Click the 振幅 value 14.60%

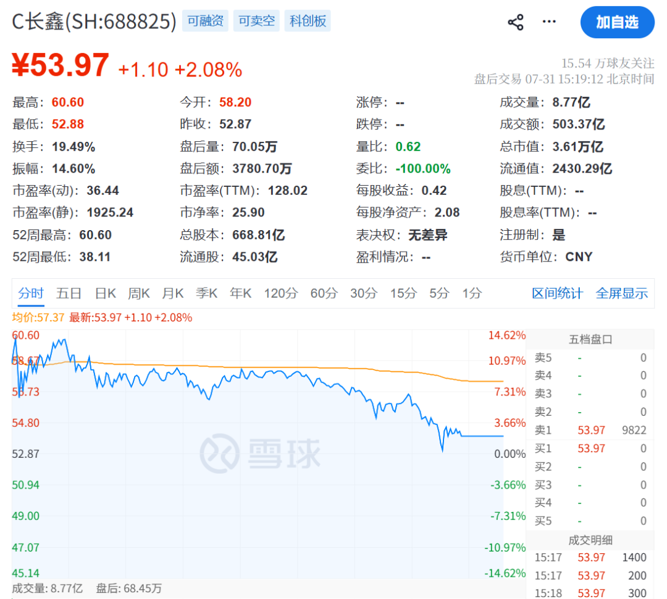click(x=74, y=169)
